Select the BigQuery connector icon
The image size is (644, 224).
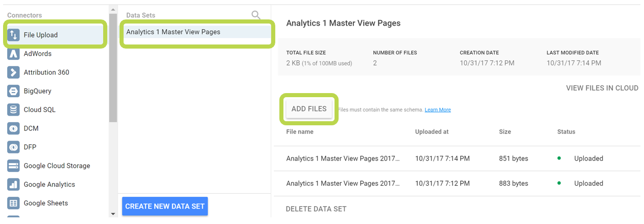pos(13,91)
